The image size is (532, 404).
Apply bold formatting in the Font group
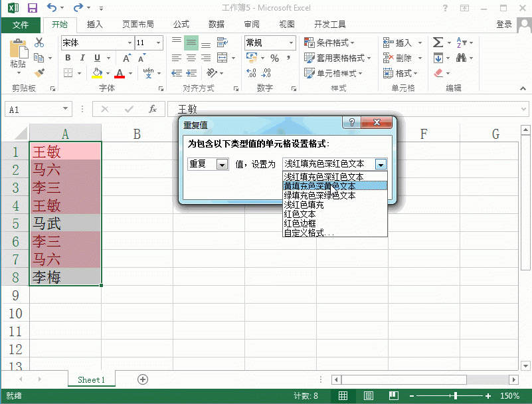tap(68, 57)
